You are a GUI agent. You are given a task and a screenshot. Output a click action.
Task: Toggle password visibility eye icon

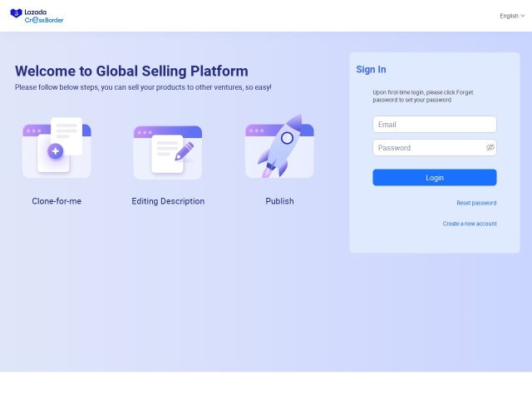pos(490,148)
